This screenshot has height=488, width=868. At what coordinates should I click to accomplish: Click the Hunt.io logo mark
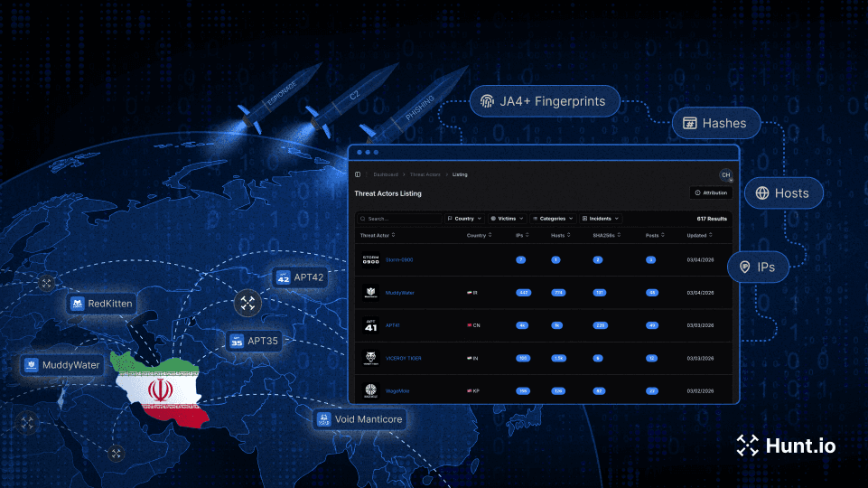tap(747, 446)
